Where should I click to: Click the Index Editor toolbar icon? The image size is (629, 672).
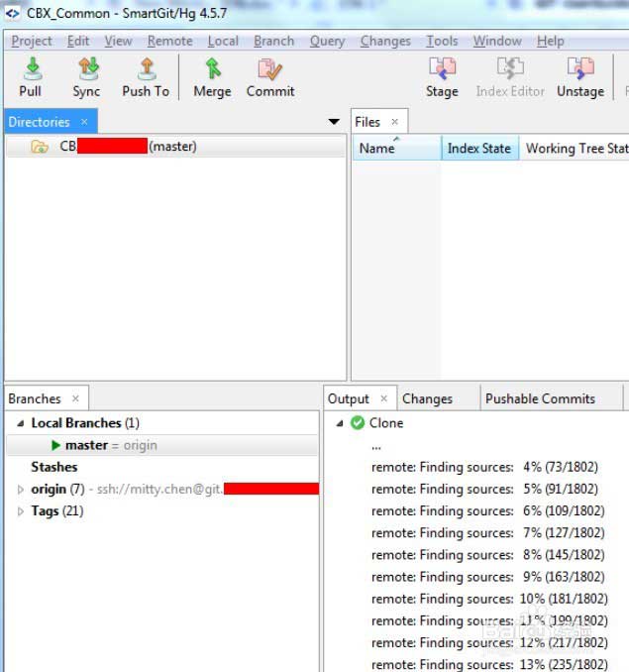[510, 69]
